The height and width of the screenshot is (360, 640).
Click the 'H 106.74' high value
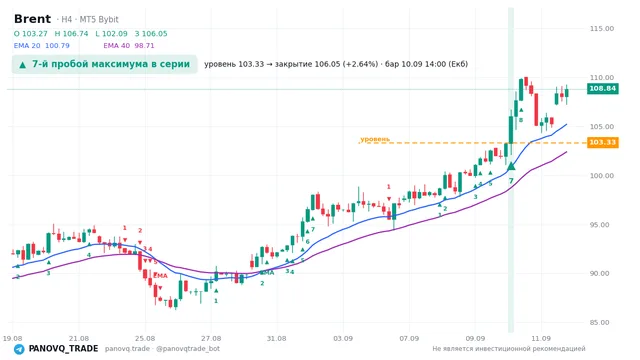[71, 34]
